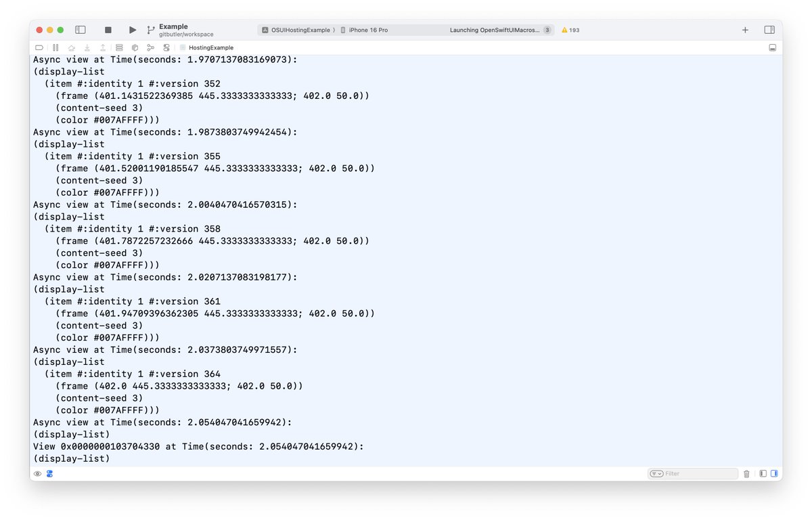The height and width of the screenshot is (520, 812).
Task: Click the line with version 355
Action: click(x=133, y=156)
